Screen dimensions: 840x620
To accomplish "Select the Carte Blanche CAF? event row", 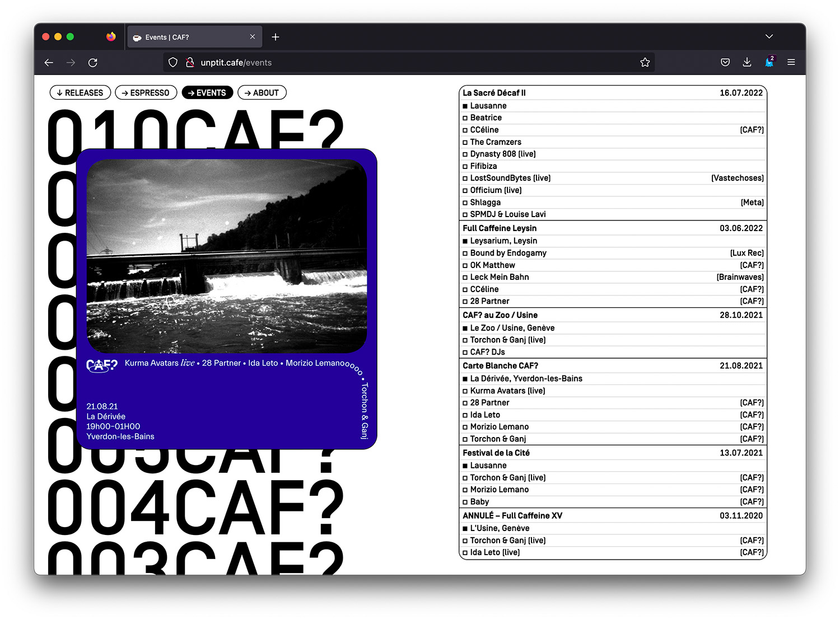I will point(612,366).
